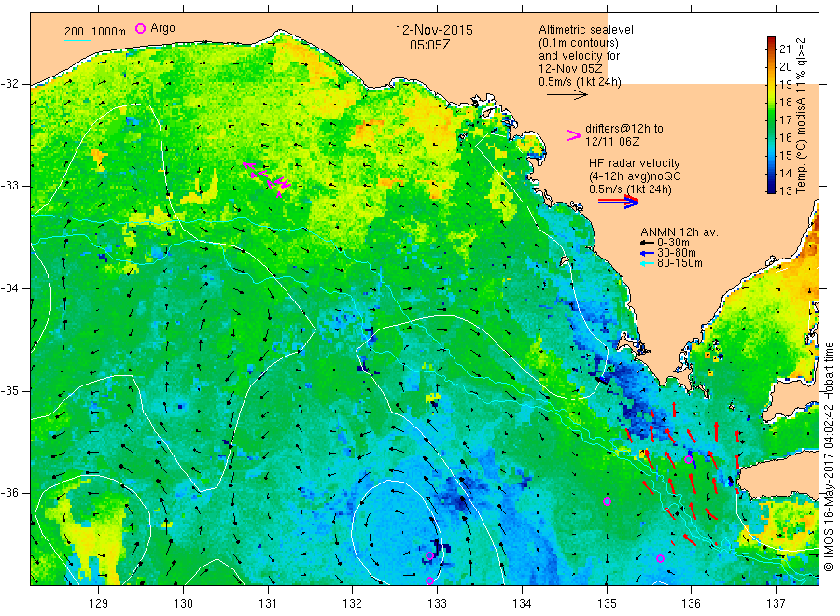Click the 12-Nov 05Z velocity text
Viewport: 840px width, 616px height.
[x=570, y=69]
